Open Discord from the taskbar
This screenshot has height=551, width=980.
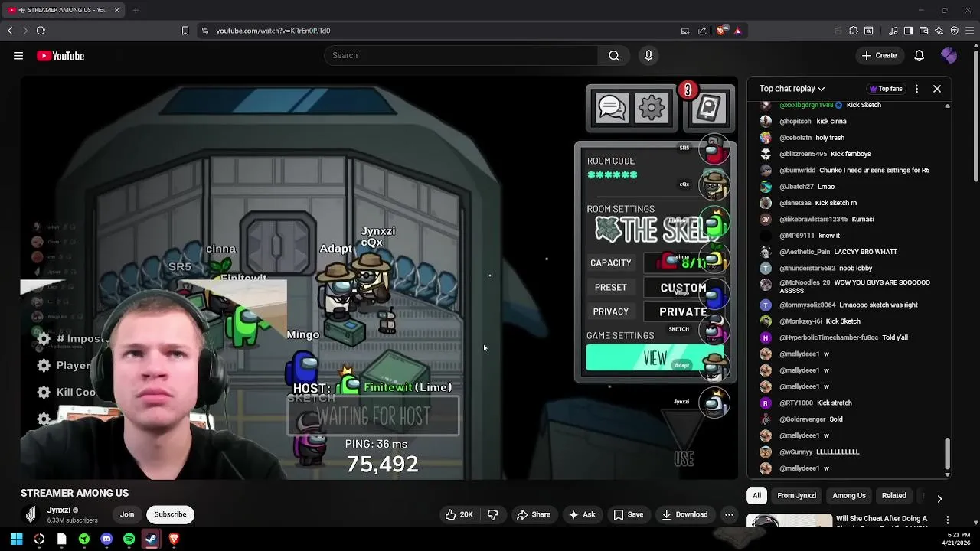click(106, 539)
